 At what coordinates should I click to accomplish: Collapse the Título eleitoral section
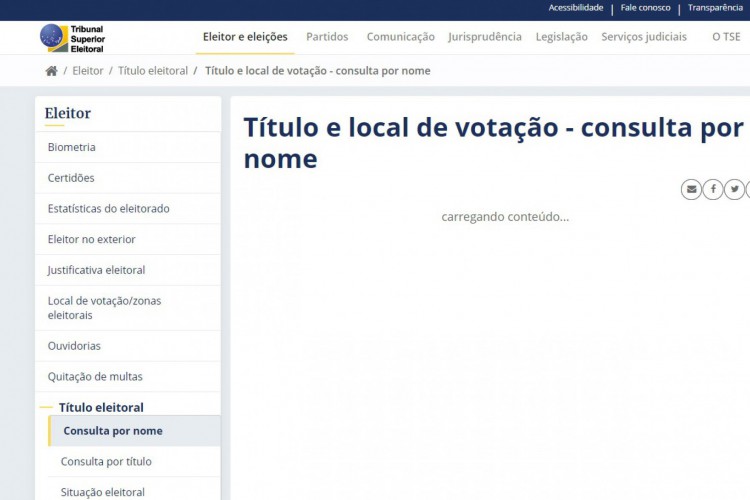(101, 407)
